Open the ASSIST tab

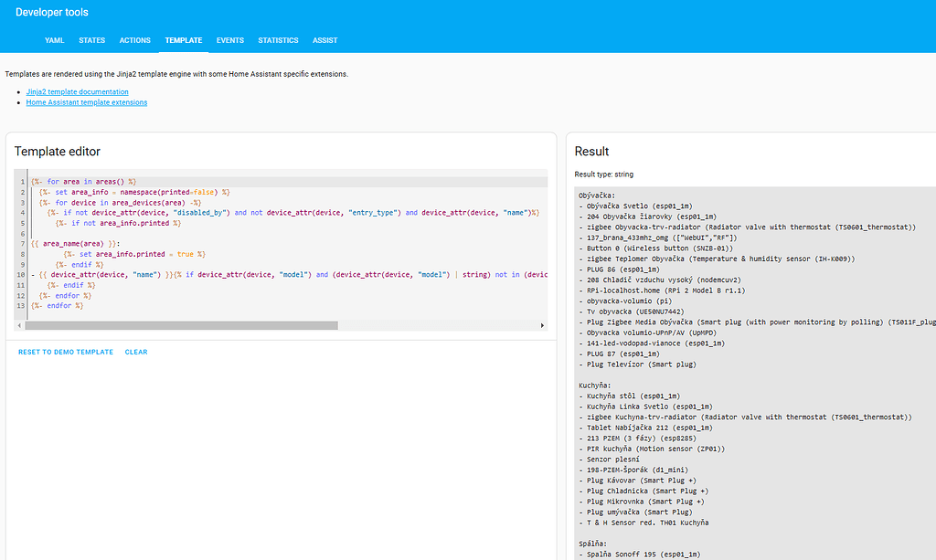click(x=324, y=40)
